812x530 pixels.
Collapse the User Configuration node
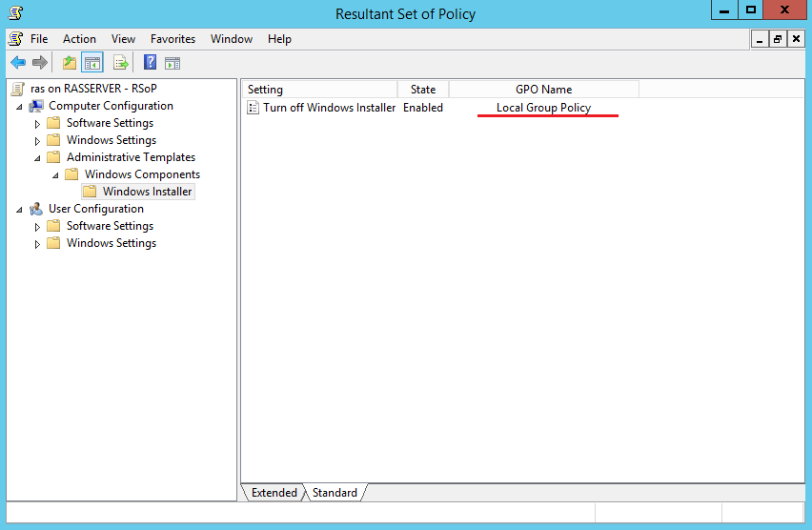pos(20,210)
